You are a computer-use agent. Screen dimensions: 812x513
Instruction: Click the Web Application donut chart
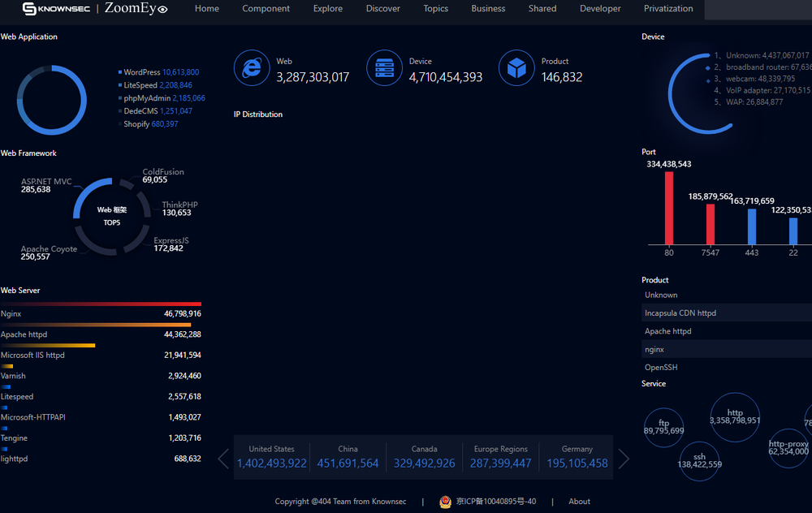tap(52, 100)
